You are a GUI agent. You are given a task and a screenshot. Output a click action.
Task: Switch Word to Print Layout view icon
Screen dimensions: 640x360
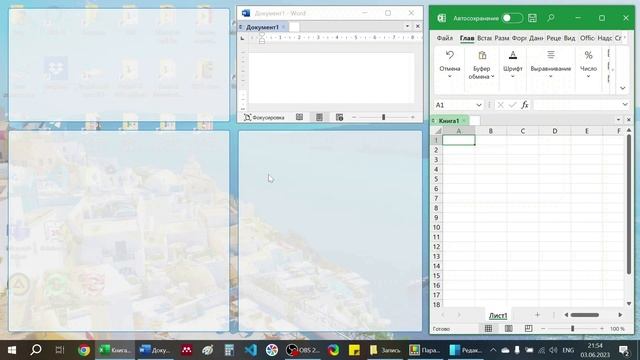[319, 118]
